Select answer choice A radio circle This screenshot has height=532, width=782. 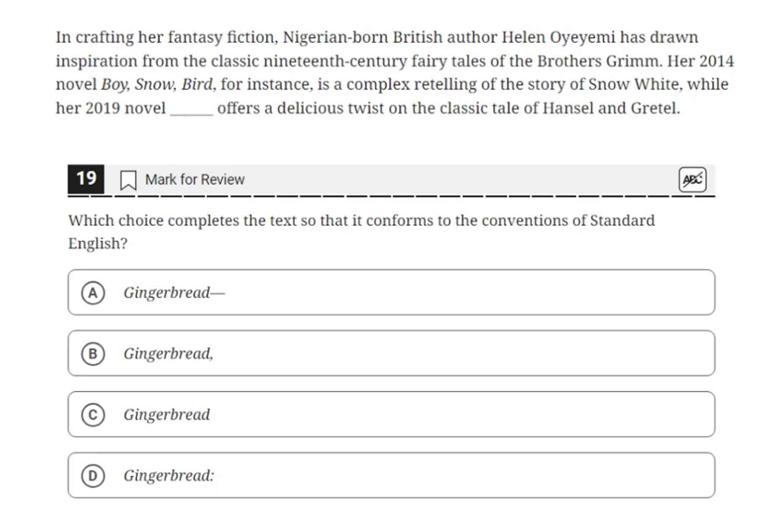93,293
